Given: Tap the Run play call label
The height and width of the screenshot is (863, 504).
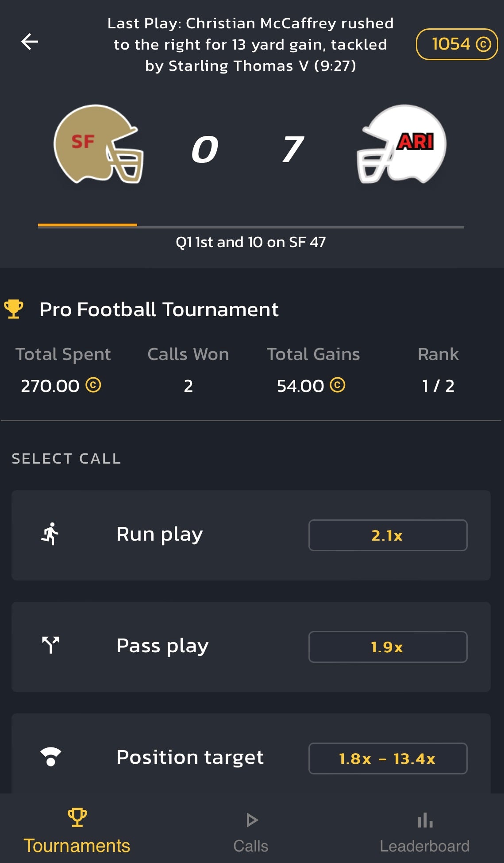Looking at the screenshot, I should tap(159, 534).
